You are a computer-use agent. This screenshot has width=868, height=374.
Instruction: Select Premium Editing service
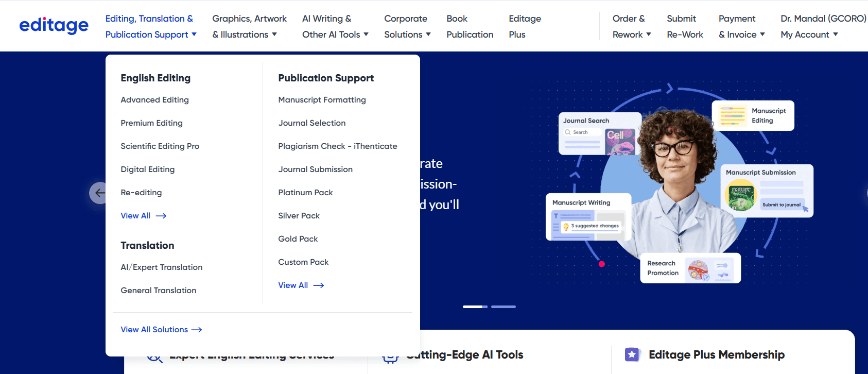tap(152, 123)
